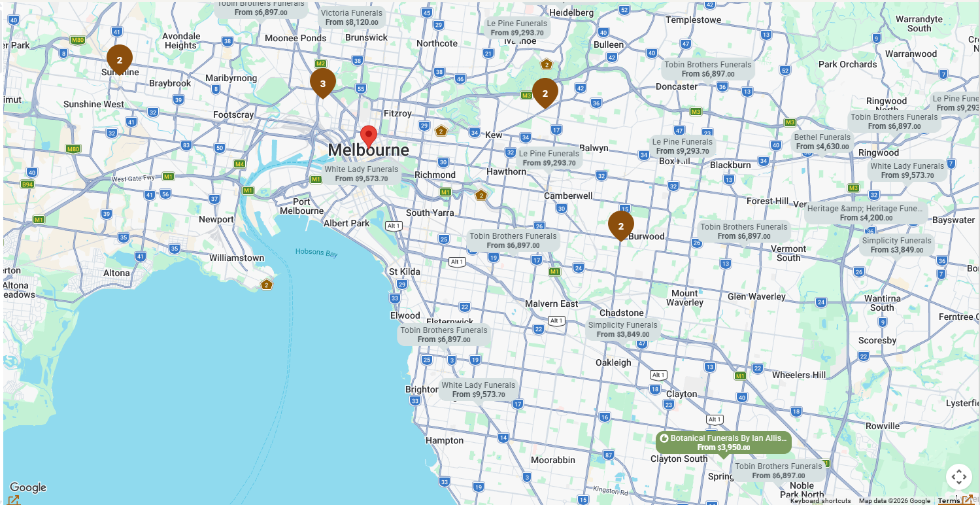Select the Bethel Funerals $4,630 price label

(822, 142)
